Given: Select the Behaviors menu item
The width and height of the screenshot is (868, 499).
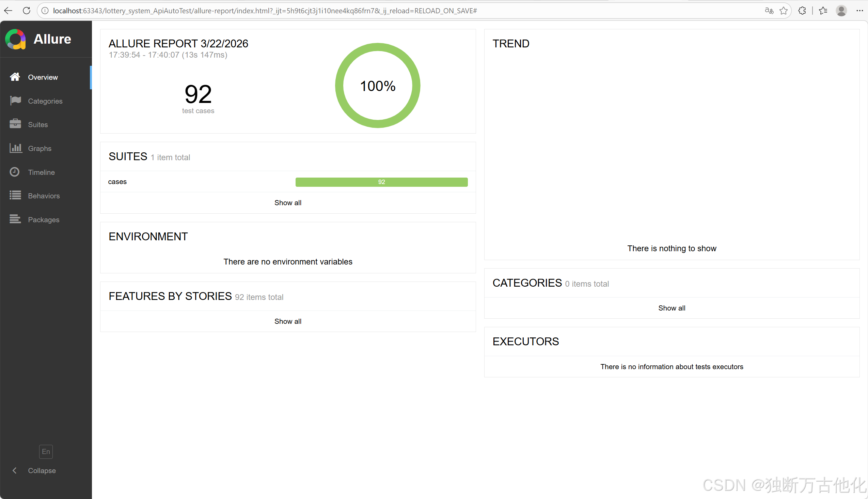Looking at the screenshot, I should pos(44,196).
